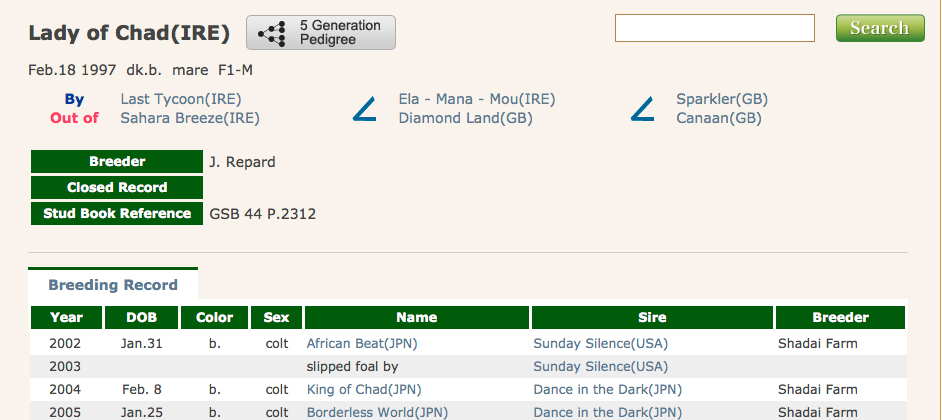Click the pedigree tree icon
Screen dimensions: 942x420
click(272, 33)
